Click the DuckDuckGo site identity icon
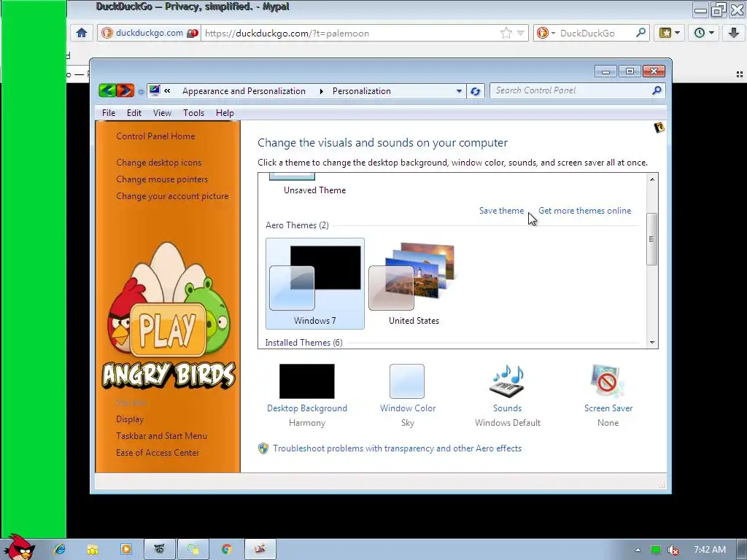This screenshot has width=747, height=560. 107,33
